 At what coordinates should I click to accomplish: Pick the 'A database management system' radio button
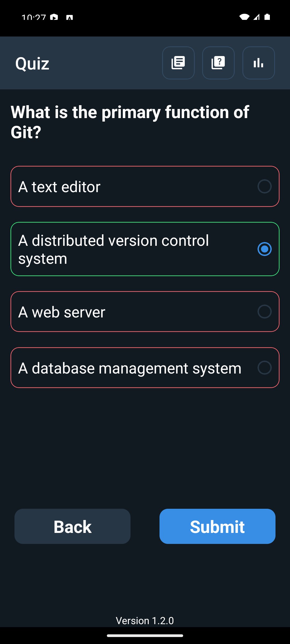(264, 368)
